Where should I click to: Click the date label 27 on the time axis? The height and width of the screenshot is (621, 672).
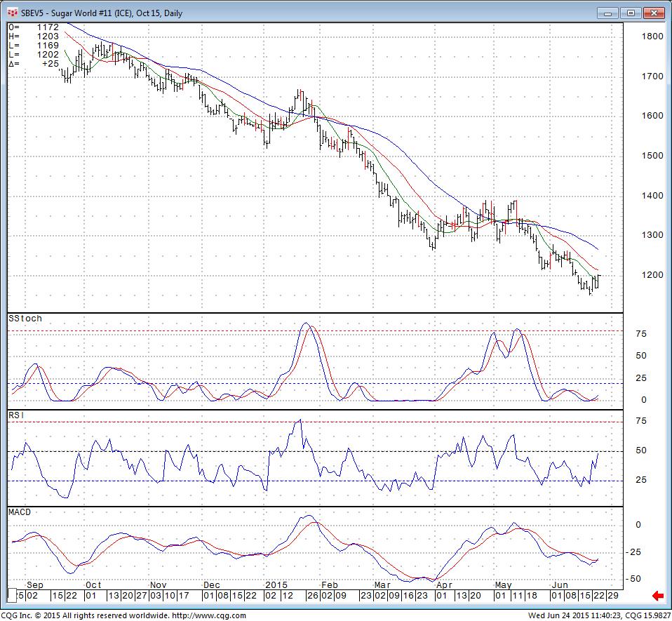coord(142,596)
